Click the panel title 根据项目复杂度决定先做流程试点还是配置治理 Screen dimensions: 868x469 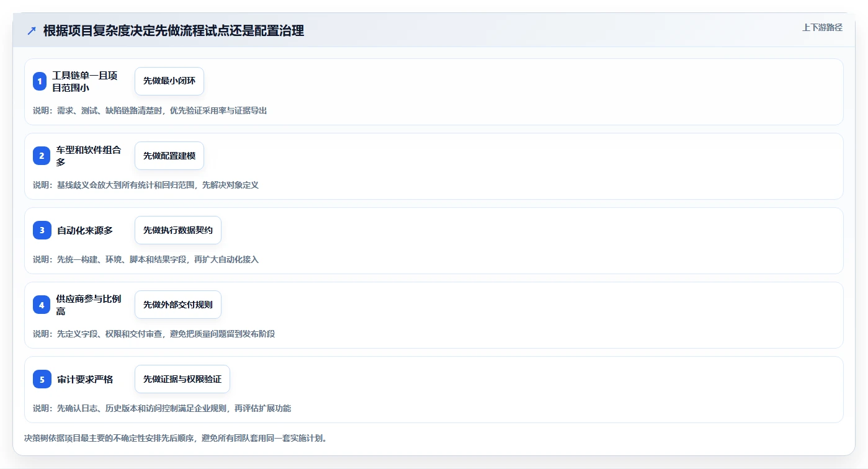coord(174,30)
